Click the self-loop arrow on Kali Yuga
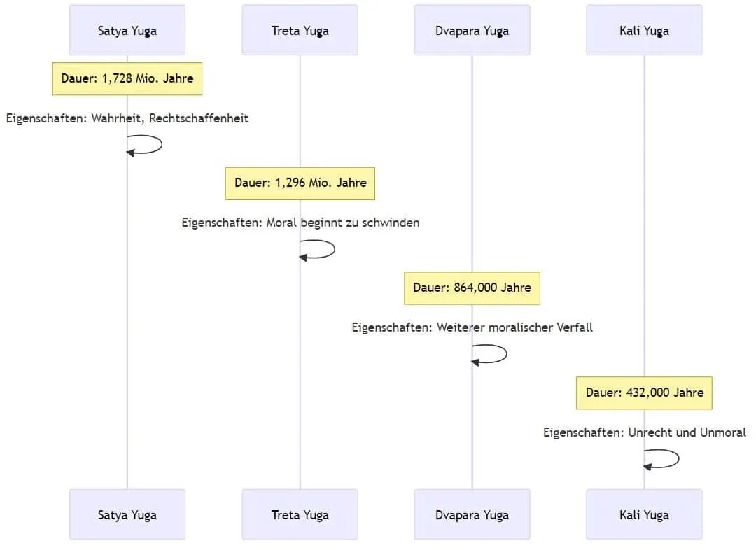Screen dimensions: 756x550 [x=677, y=459]
